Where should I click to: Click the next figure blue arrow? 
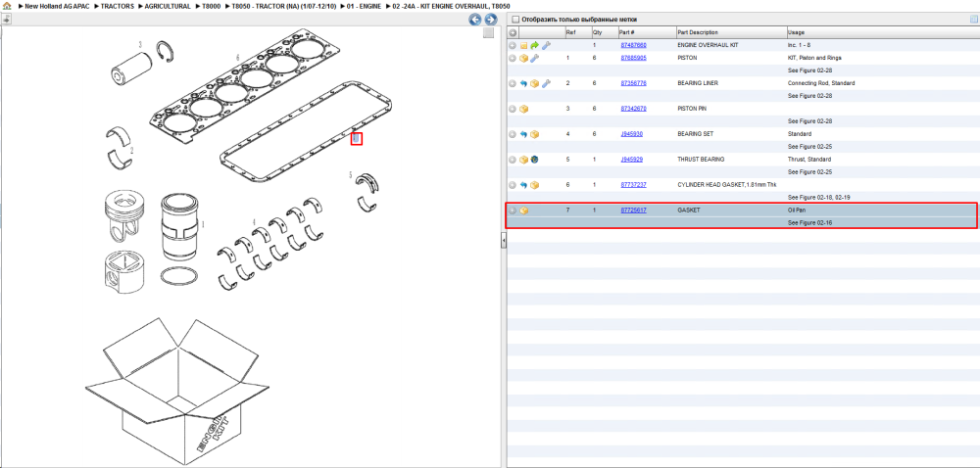point(491,20)
